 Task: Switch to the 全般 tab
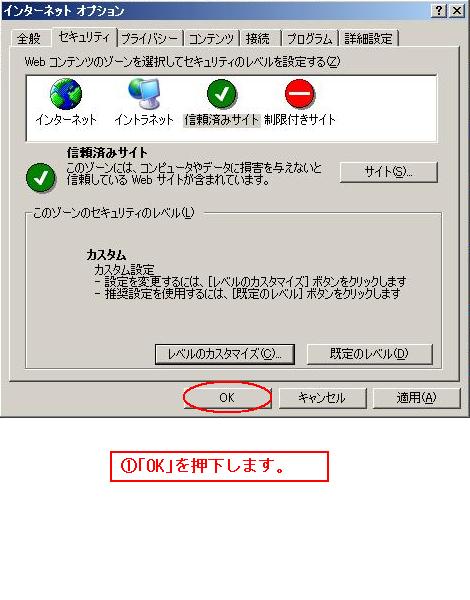29,39
